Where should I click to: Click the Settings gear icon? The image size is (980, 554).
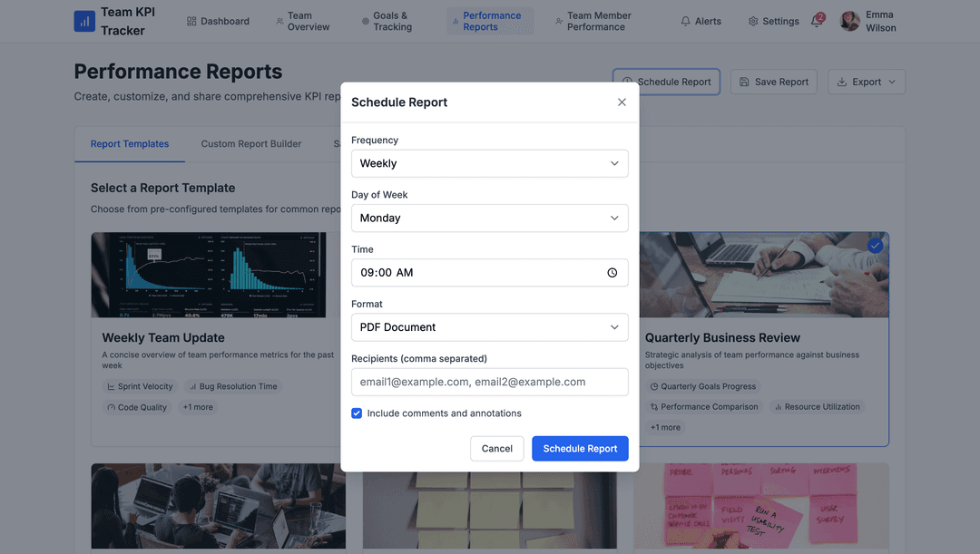click(751, 20)
